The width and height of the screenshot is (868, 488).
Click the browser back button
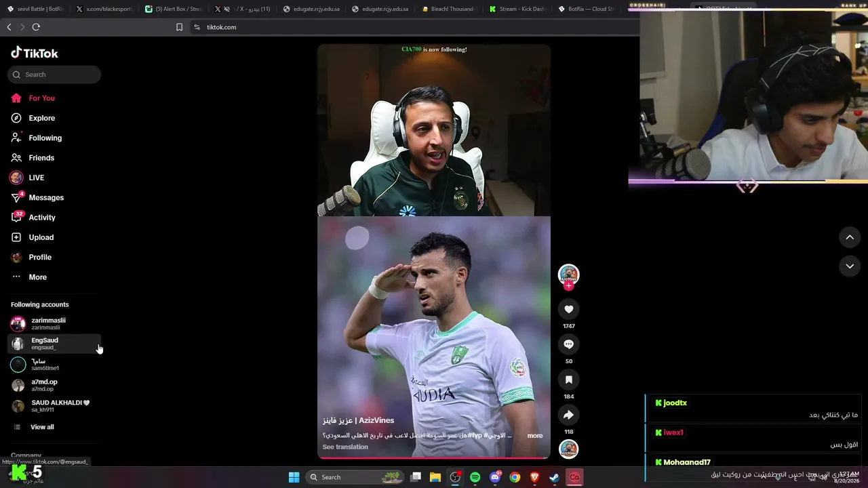click(x=9, y=27)
